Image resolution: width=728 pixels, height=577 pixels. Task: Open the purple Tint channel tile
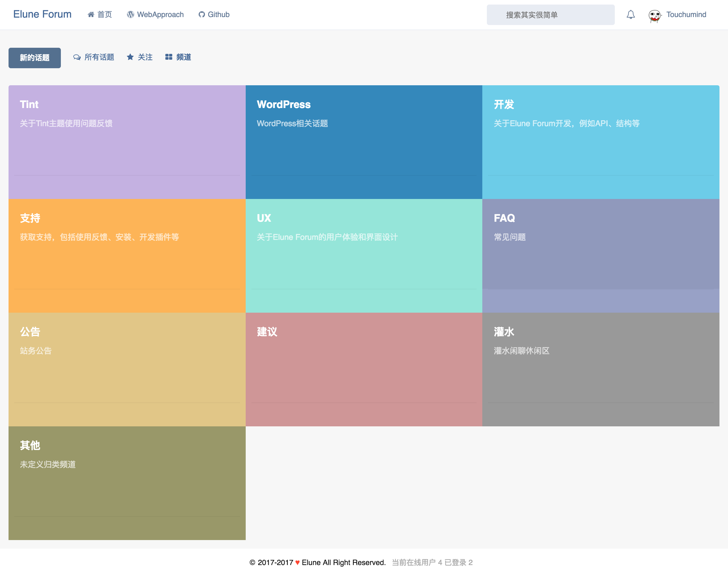tap(127, 142)
